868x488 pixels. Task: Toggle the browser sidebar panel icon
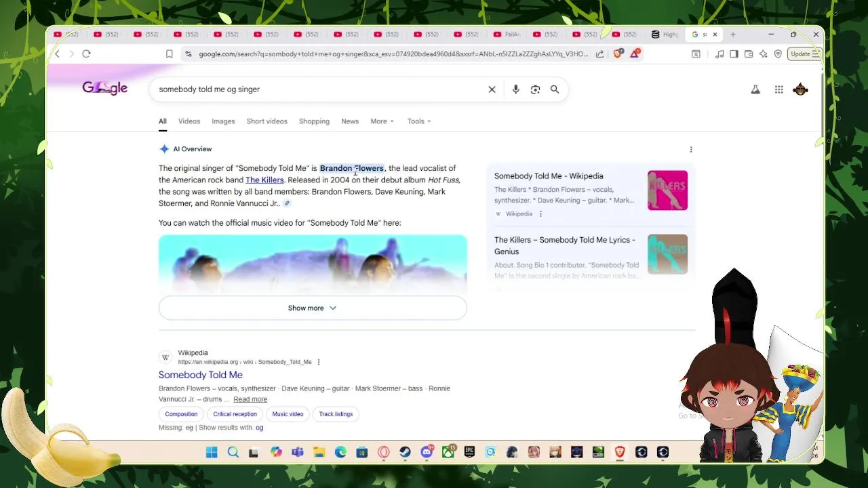734,54
